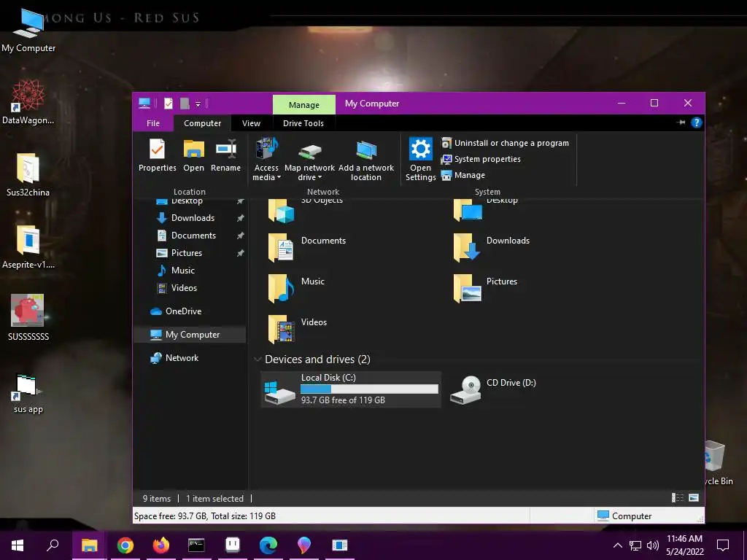Open the notification center icon
The height and width of the screenshot is (560, 747).
[723, 545]
